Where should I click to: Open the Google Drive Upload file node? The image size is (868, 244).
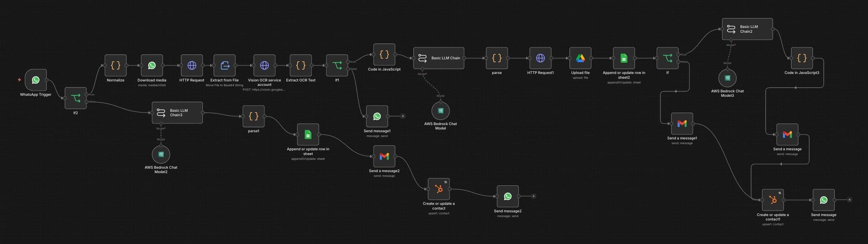(580, 58)
